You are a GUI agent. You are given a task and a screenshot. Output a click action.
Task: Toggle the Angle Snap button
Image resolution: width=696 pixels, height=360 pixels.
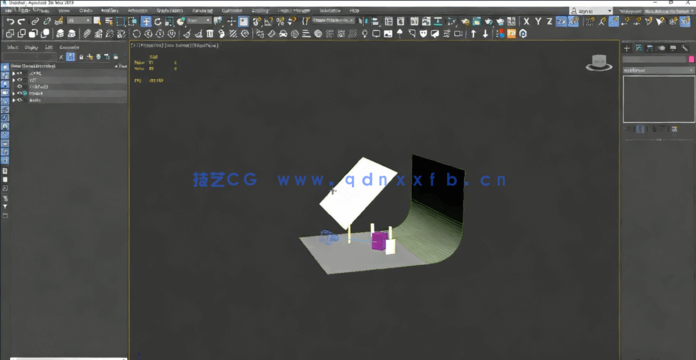[269, 21]
